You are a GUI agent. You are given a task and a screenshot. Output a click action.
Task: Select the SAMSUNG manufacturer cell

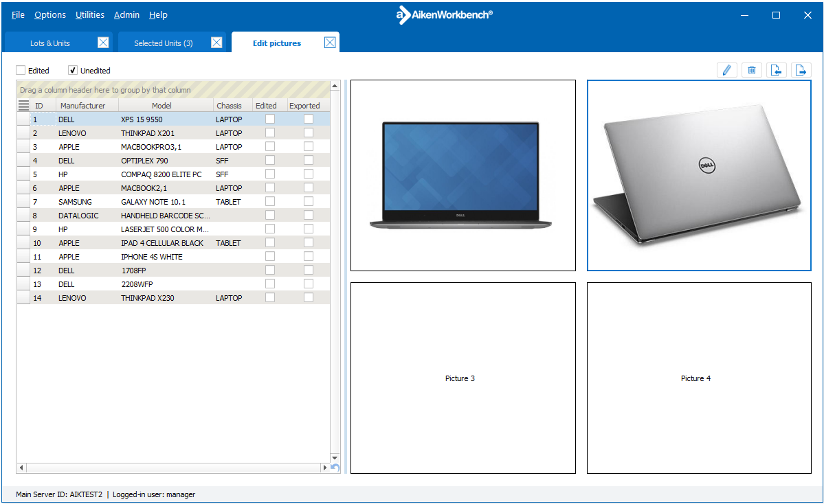tap(87, 202)
